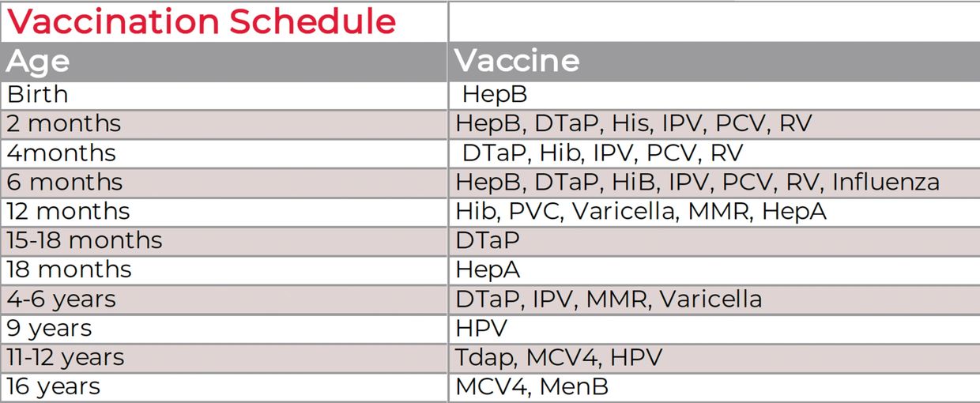Click the "DTaP, IPV, MMR, Varicella" cell
Image resolution: width=980 pixels, height=403 pixels.
click(x=609, y=299)
